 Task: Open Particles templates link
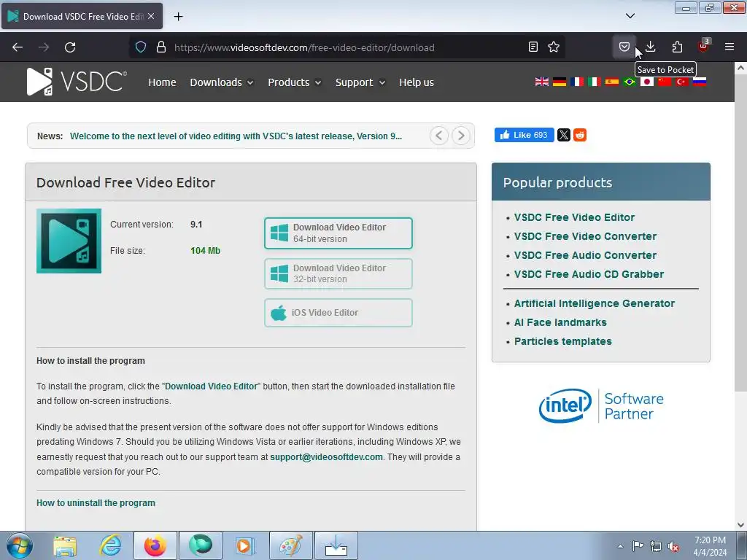click(562, 341)
